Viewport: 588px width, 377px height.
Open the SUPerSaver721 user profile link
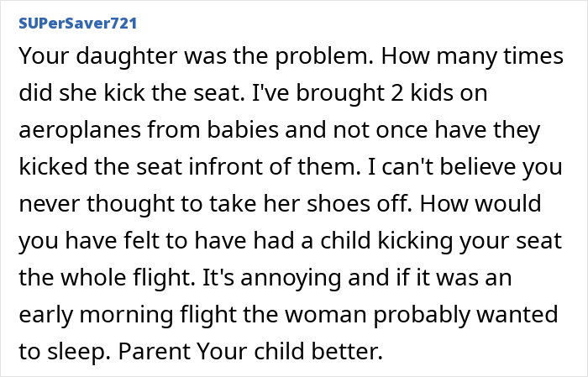[77, 24]
